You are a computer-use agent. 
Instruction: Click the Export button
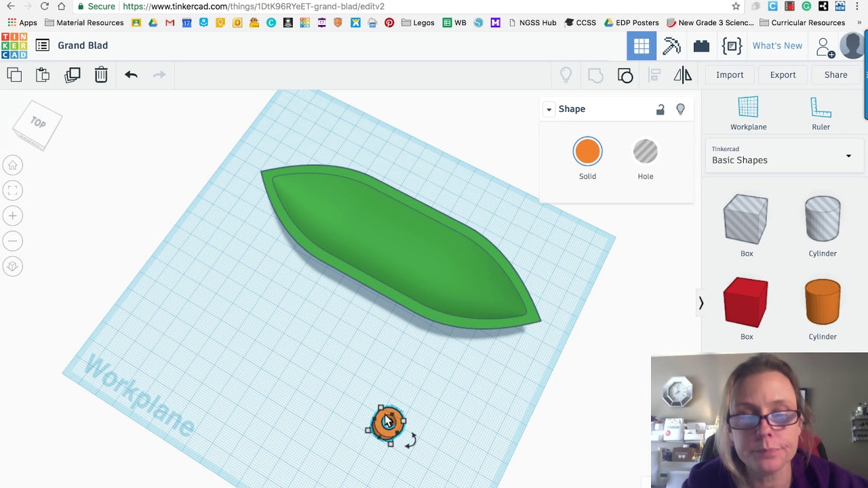pyautogui.click(x=783, y=75)
